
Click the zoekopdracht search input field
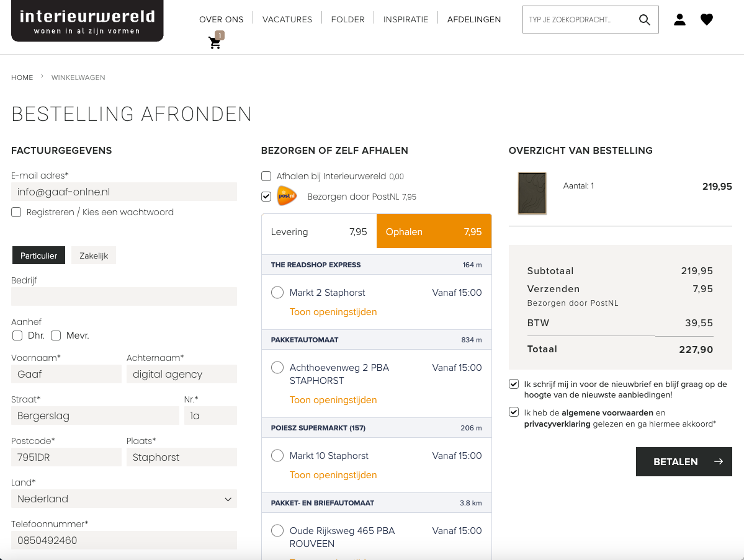point(577,19)
